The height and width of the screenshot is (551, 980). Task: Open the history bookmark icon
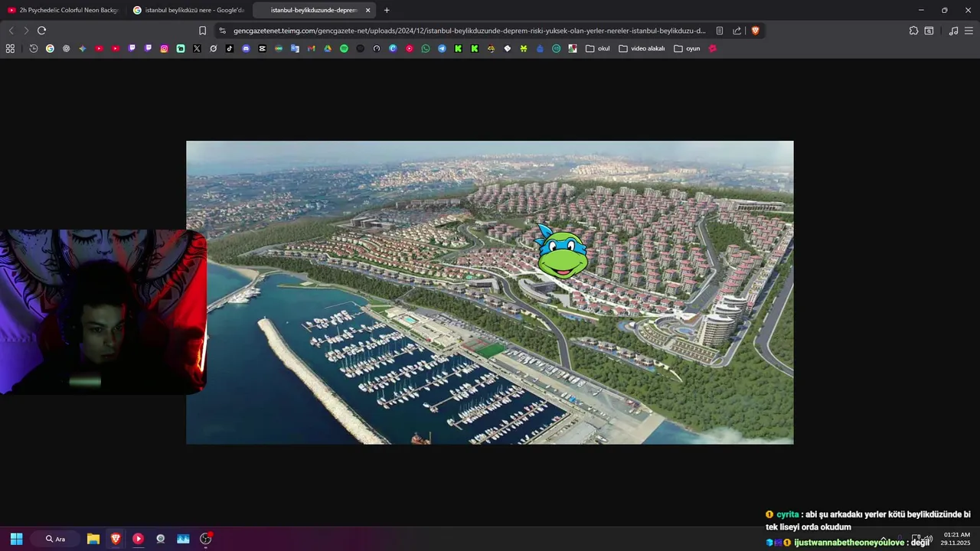pos(34,48)
